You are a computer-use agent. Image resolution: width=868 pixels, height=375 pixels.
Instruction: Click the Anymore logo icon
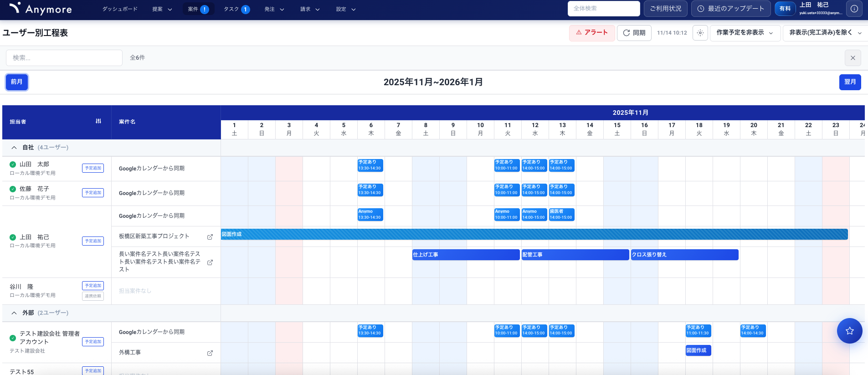[15, 8]
